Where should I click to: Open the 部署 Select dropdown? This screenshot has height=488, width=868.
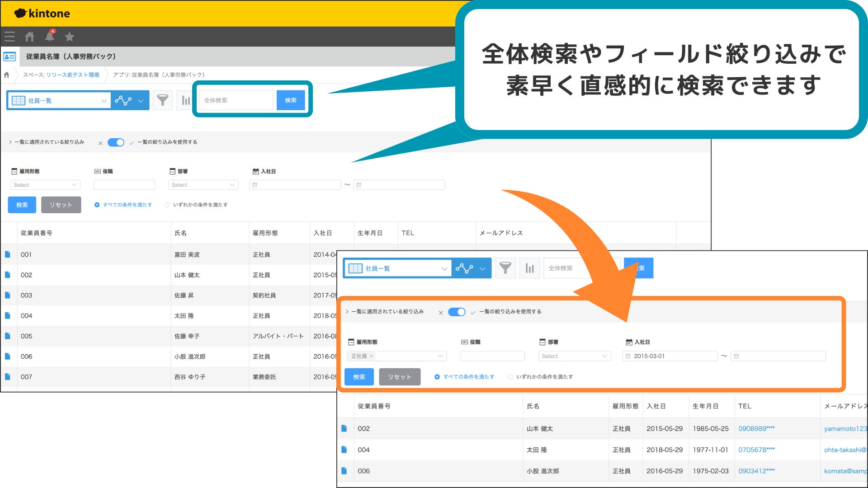click(203, 184)
